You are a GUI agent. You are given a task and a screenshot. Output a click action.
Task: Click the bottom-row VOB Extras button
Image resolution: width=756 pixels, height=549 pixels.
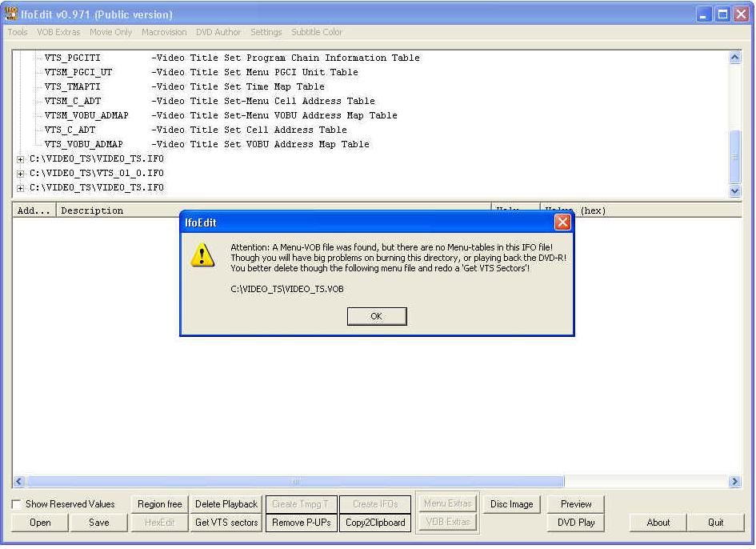point(447,522)
